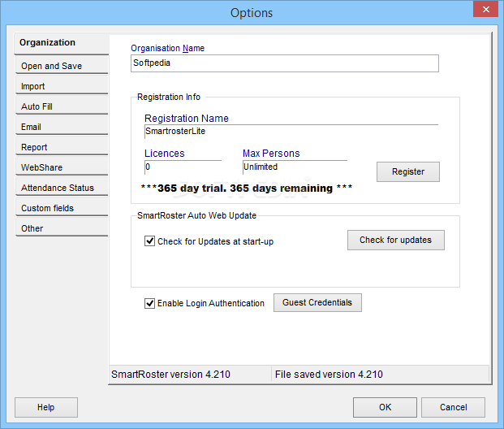
Task: Click the Check for updates button
Action: tap(396, 240)
